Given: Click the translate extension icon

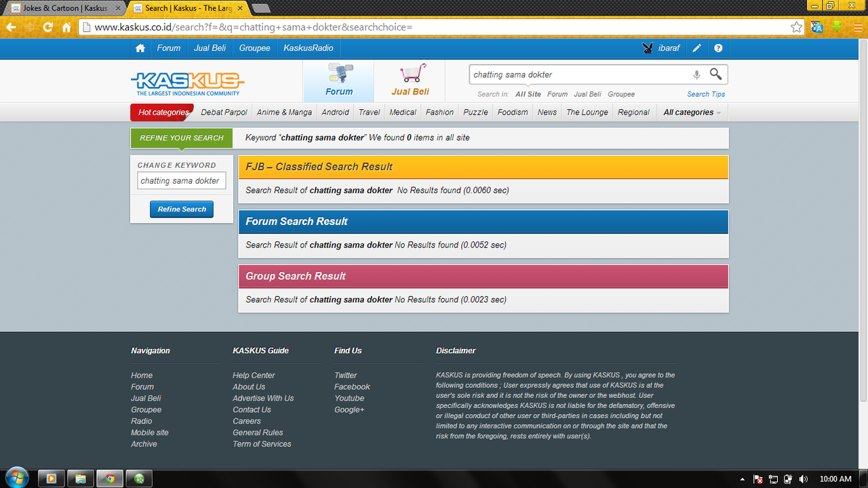Looking at the screenshot, I should click(x=817, y=27).
